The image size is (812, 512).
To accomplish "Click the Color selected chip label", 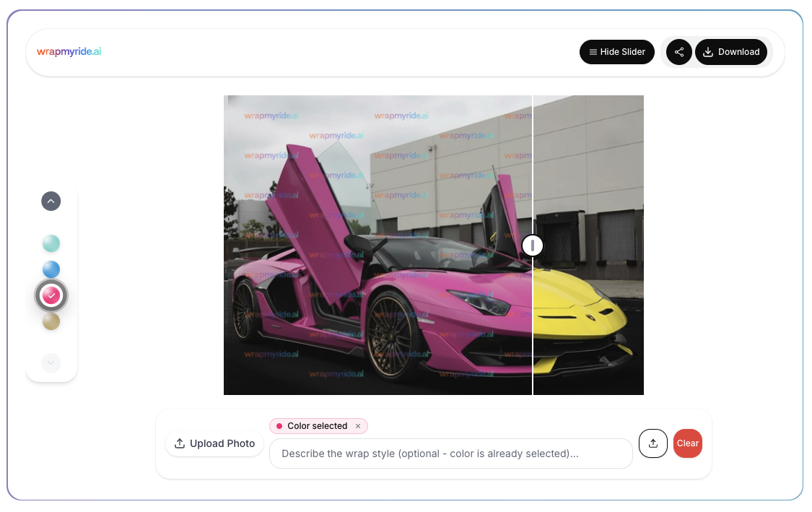I will click(x=317, y=426).
